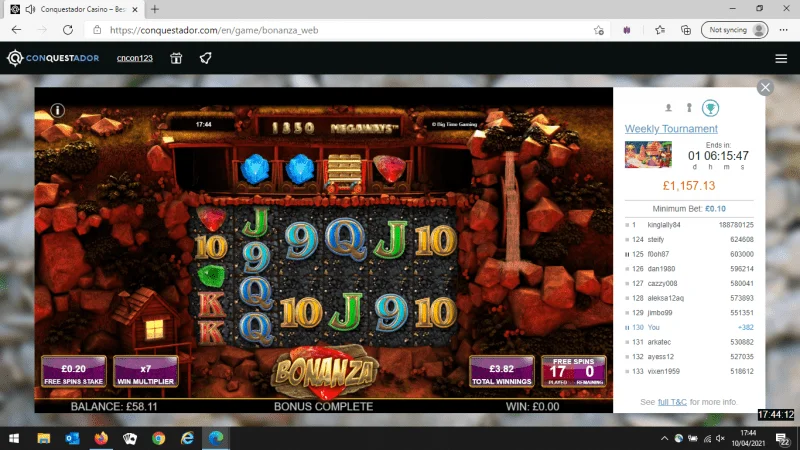Click the gold bars cart symbol
Screen dimensions: 800x450
344,171
